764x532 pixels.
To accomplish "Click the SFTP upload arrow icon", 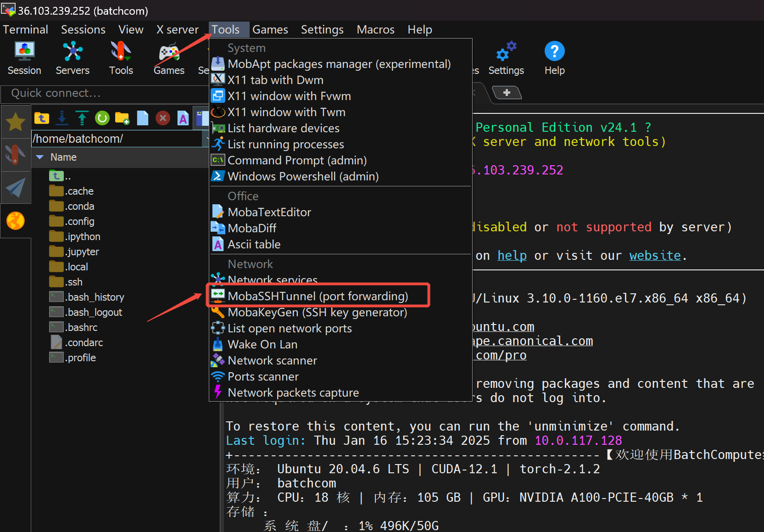I will coord(82,118).
